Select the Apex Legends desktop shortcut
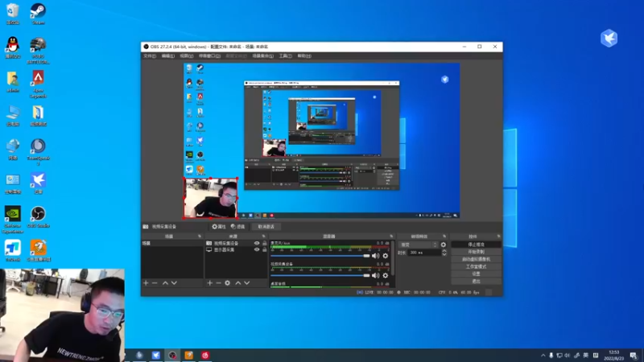 (38, 84)
